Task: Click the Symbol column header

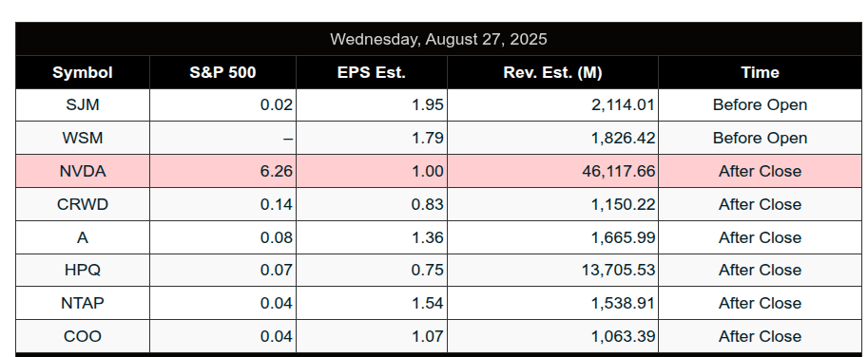Action: pos(83,72)
